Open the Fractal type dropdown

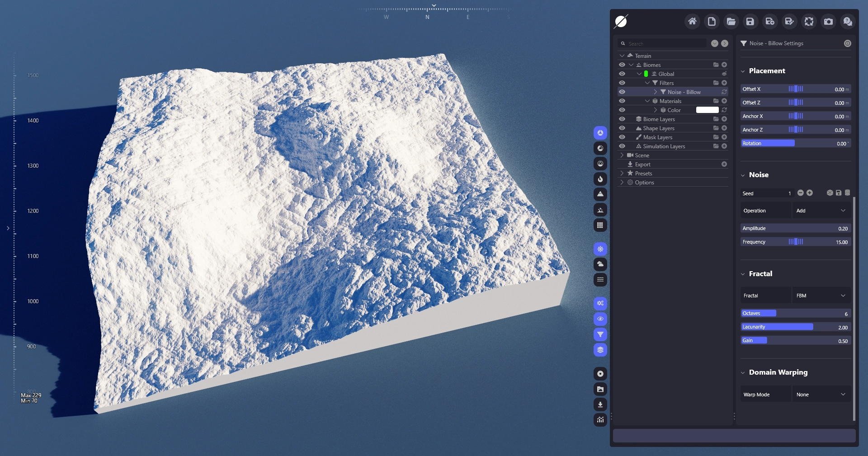point(821,296)
